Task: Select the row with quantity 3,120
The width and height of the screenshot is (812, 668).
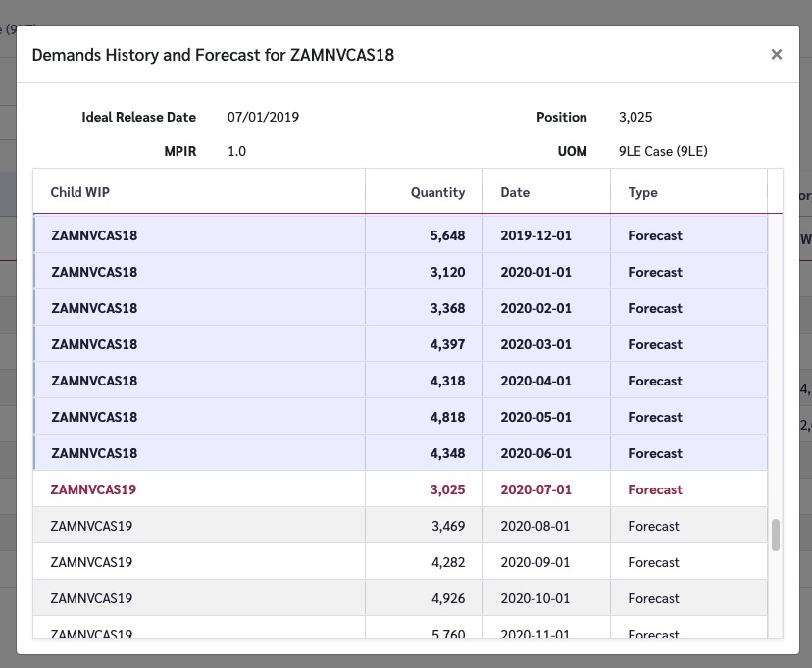Action: point(400,272)
